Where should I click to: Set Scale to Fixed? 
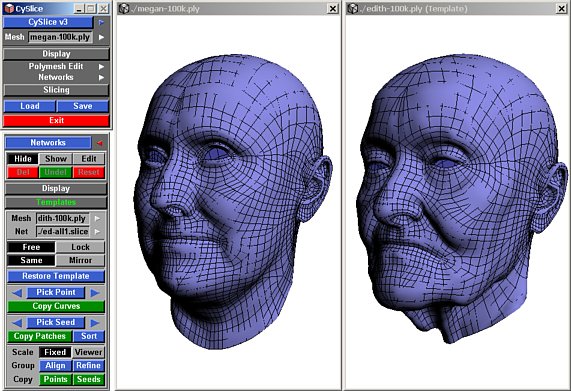[x=55, y=352]
